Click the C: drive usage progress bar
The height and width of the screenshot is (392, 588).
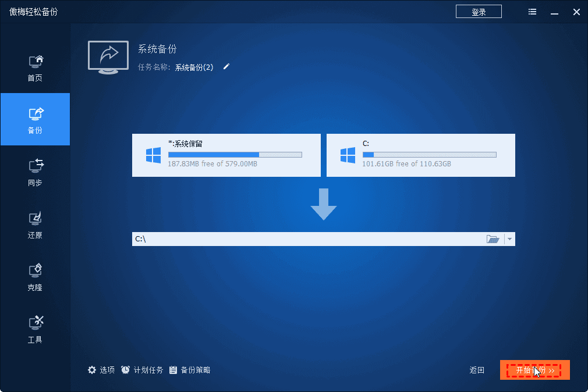pos(429,155)
